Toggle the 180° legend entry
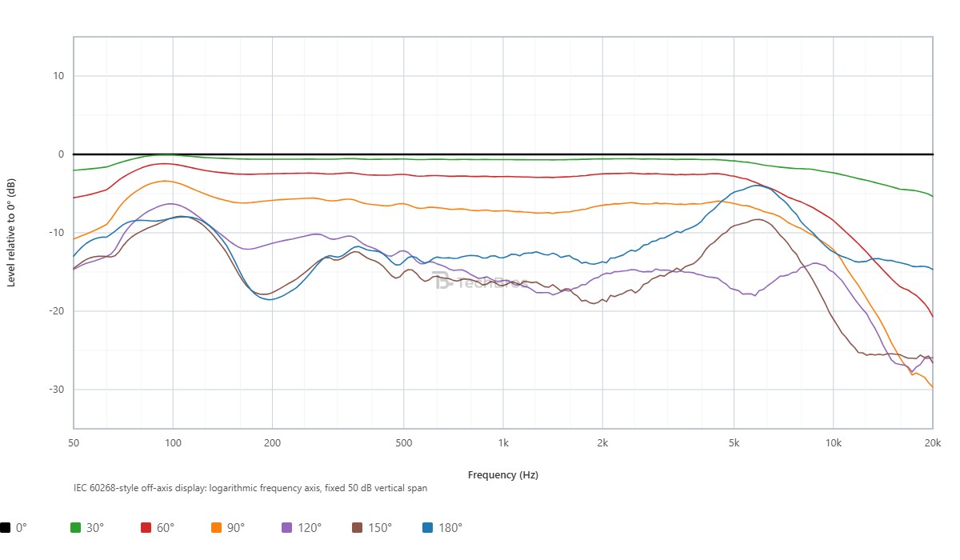 click(x=442, y=527)
